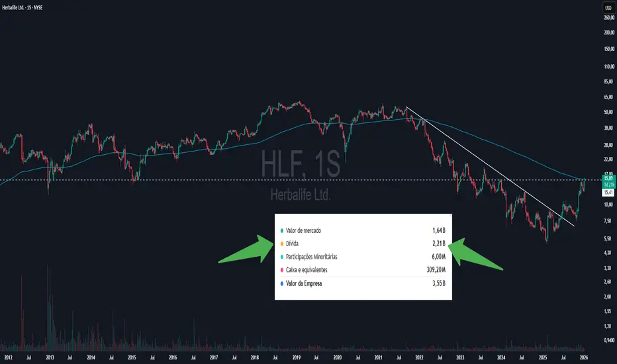Click the 2018 label on time axis
Screen dimensions: 617x364
(x=255, y=357)
